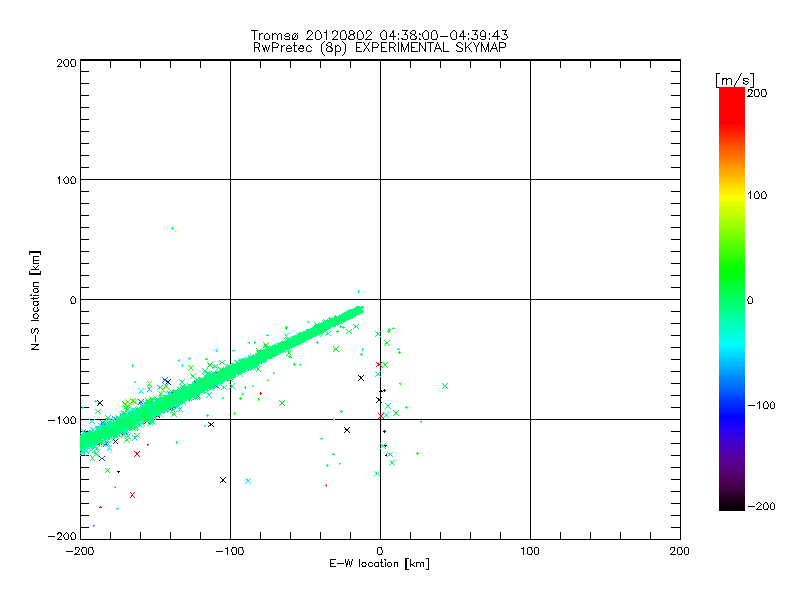Click the yellow dot near -137 km, 57 km
Screen dimensions: 800x600
click(176, 232)
